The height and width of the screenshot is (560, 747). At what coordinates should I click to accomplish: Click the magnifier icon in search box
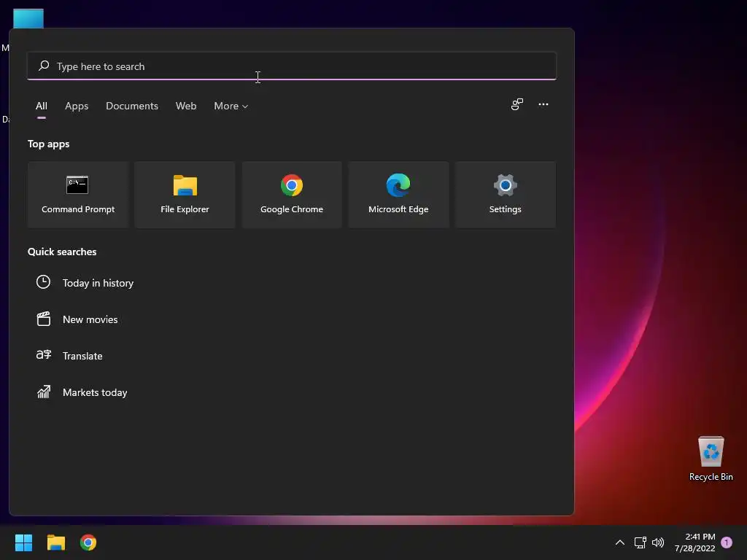pos(44,66)
